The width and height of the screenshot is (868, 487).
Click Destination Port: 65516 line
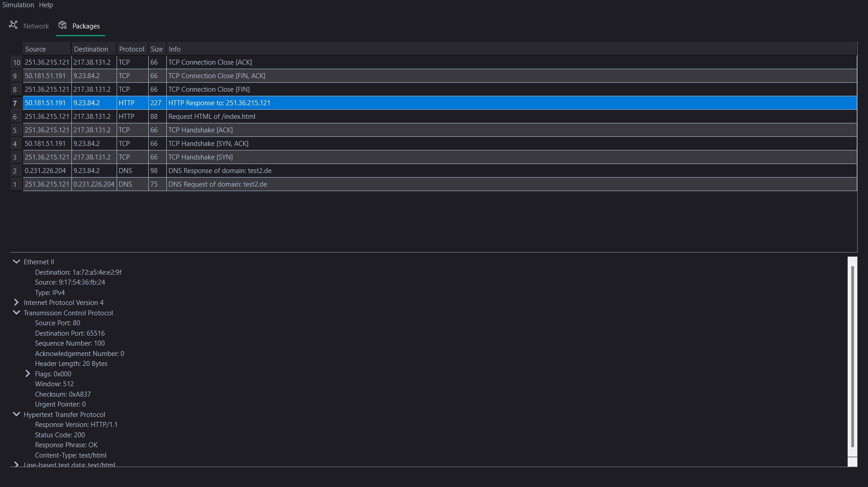coord(70,333)
